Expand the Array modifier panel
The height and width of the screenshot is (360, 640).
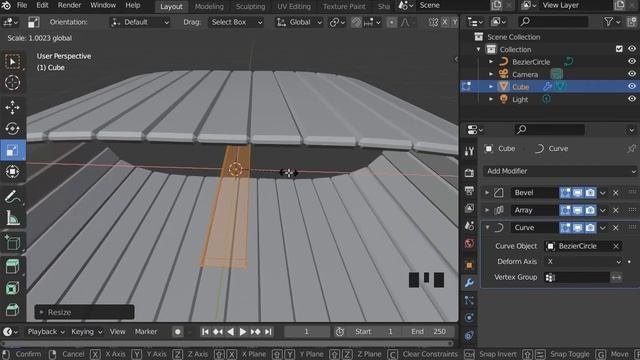pos(487,210)
